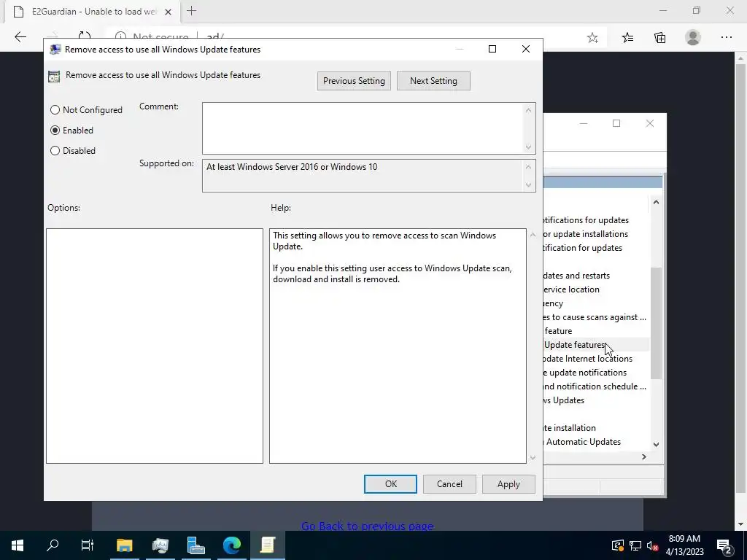
Task: Click the policy setting icon beside heading
Action: [x=54, y=76]
